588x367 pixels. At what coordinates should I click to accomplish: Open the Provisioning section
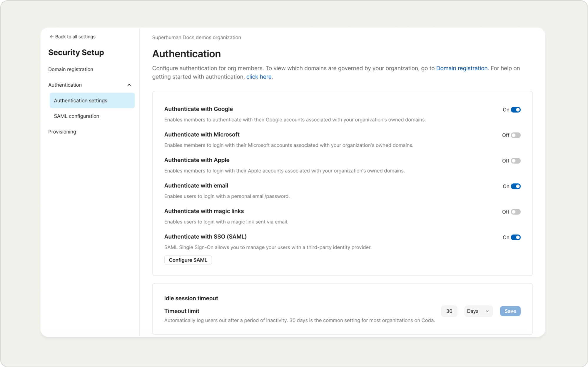pyautogui.click(x=62, y=132)
